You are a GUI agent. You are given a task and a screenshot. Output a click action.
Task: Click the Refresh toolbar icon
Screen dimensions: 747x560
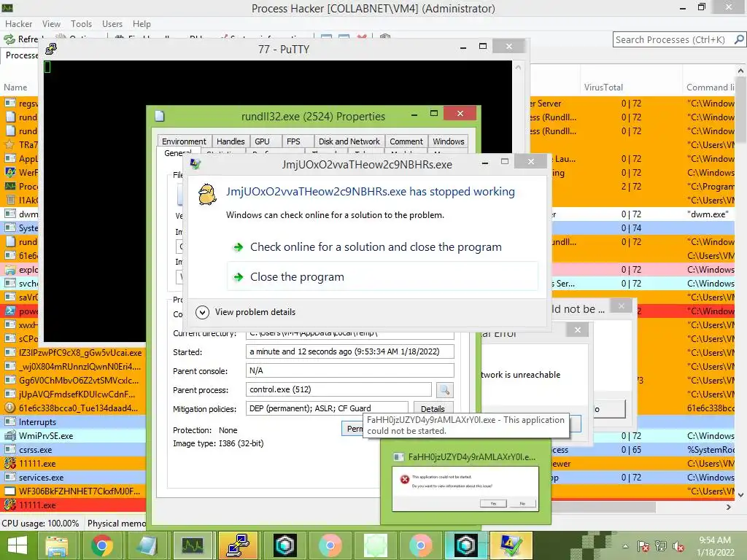coord(9,39)
